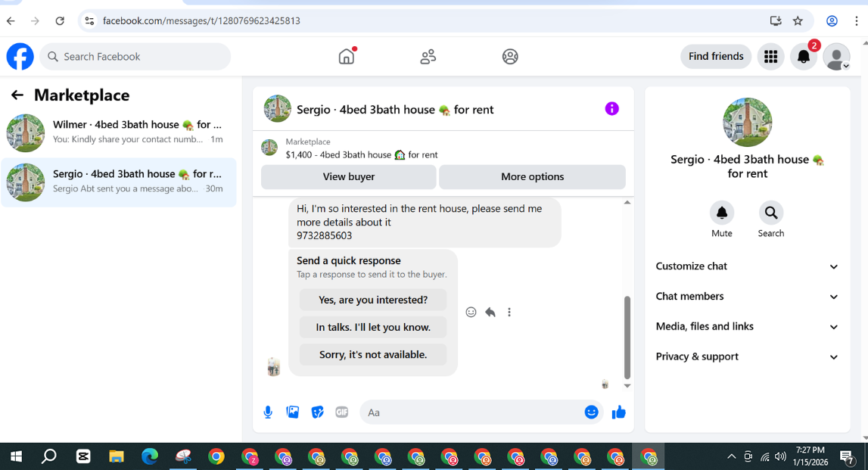Image resolution: width=868 pixels, height=470 pixels.
Task: Open the Facebook logo home link
Action: [20, 57]
